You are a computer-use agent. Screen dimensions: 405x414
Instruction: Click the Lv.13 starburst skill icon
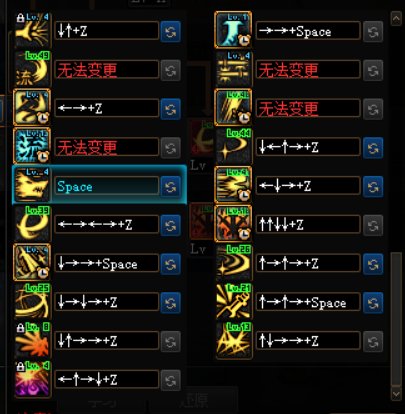[x=233, y=341]
